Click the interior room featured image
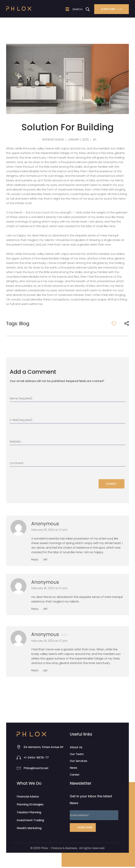 (67, 79)
